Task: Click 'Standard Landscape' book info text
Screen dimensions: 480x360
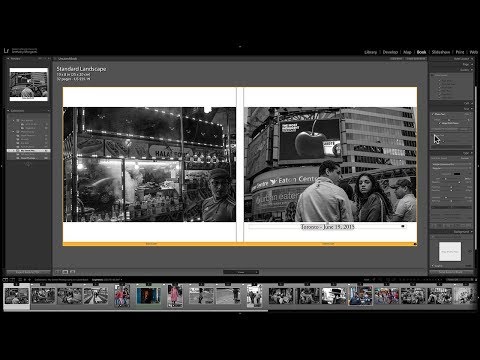Action: pos(81,69)
